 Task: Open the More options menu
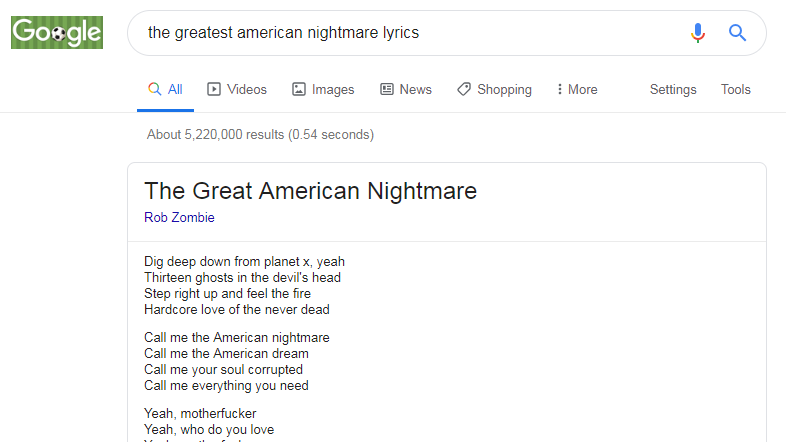click(577, 89)
